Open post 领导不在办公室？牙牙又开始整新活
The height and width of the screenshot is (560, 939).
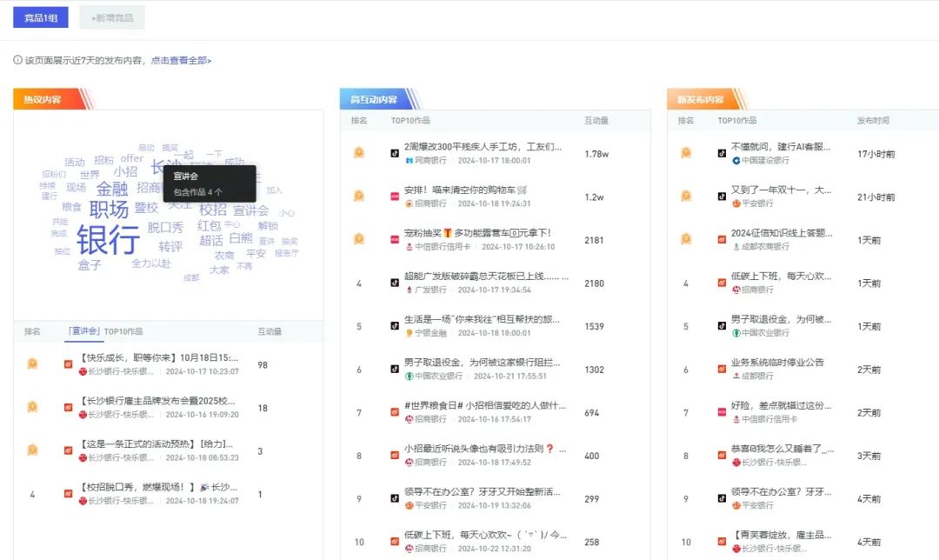point(482,491)
